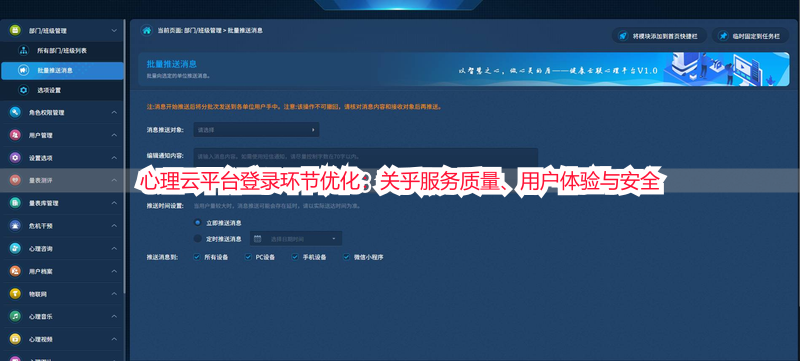The image size is (800, 361).
Task: Expand the 物联网 chevron
Action: pos(114,294)
